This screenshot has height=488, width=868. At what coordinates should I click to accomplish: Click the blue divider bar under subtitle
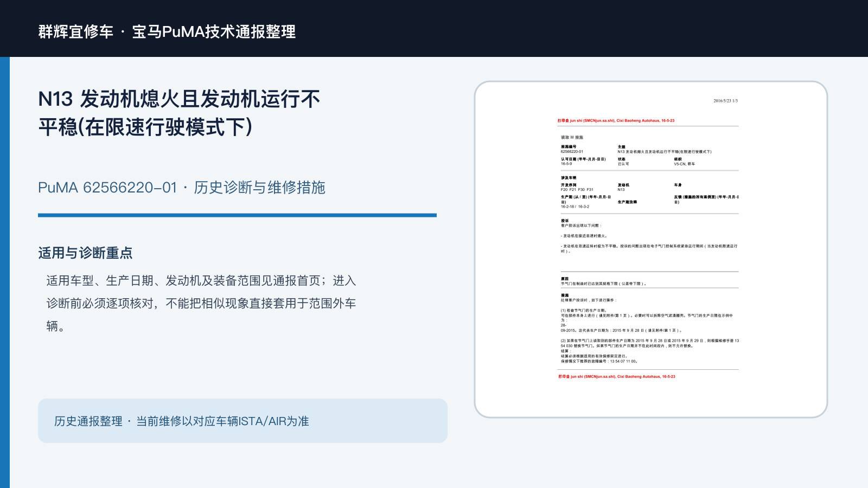[237, 215]
